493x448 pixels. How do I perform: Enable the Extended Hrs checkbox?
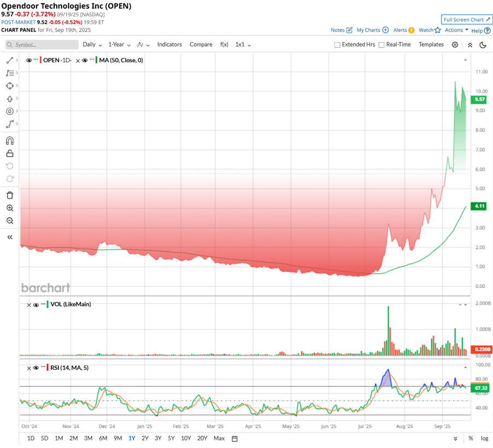coord(337,45)
